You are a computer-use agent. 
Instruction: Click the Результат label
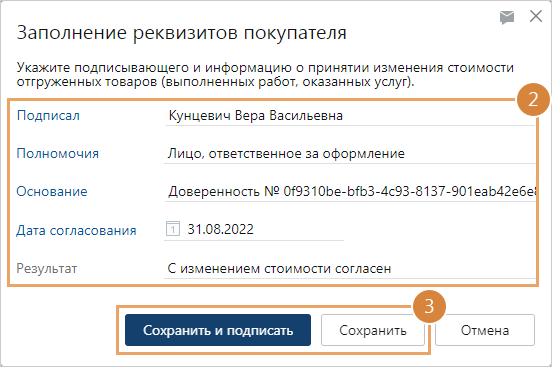pos(47,269)
